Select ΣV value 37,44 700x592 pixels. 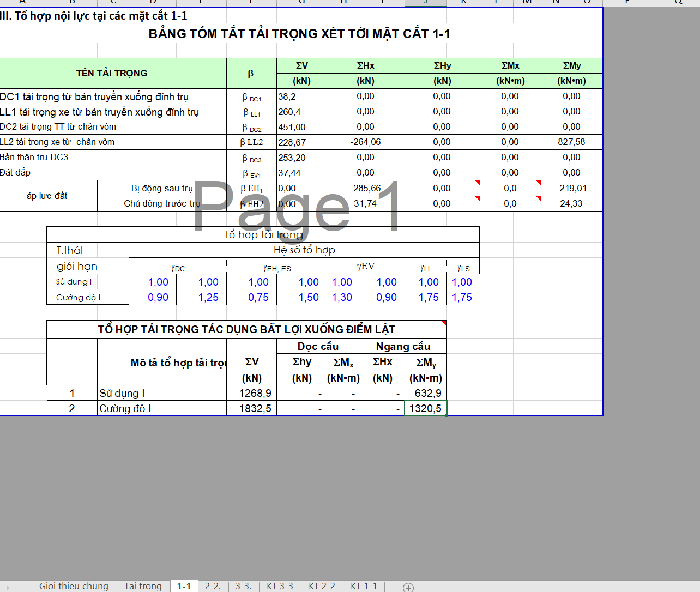301,173
